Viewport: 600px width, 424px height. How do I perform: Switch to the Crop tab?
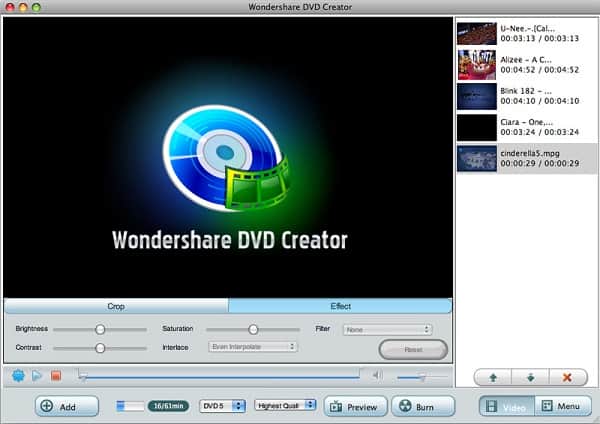tap(116, 306)
